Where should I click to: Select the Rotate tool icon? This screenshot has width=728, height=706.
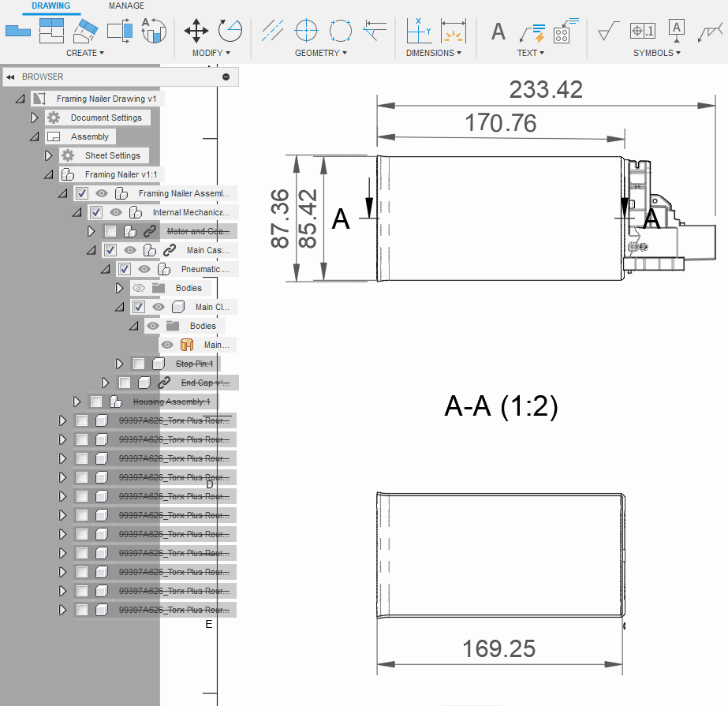[230, 31]
